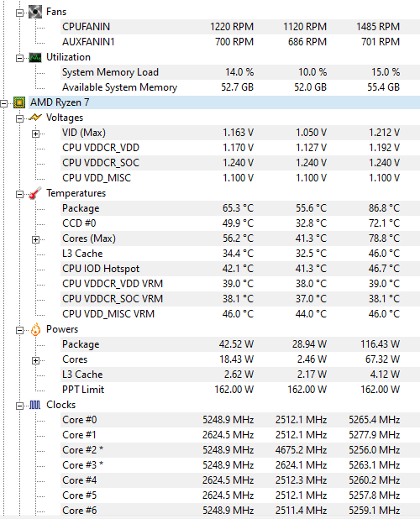This screenshot has width=420, height=519.
Task: Click the 55.4 GB max available memory
Action: [384, 87]
